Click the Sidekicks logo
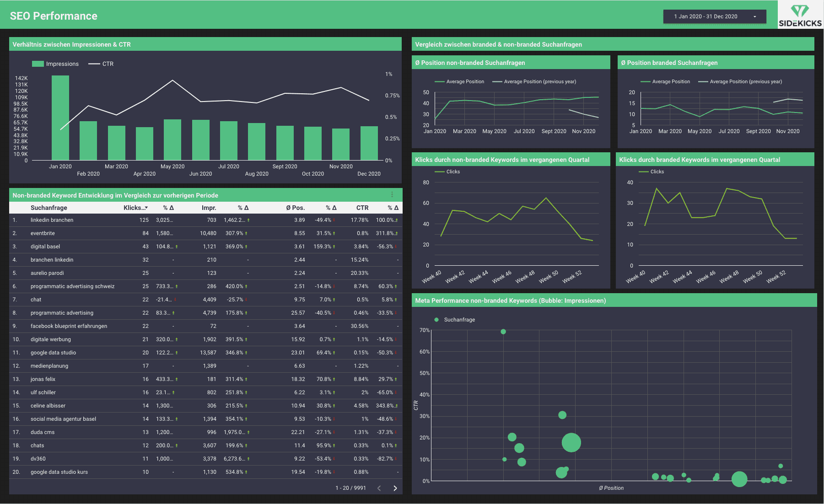The image size is (824, 504). pyautogui.click(x=800, y=15)
